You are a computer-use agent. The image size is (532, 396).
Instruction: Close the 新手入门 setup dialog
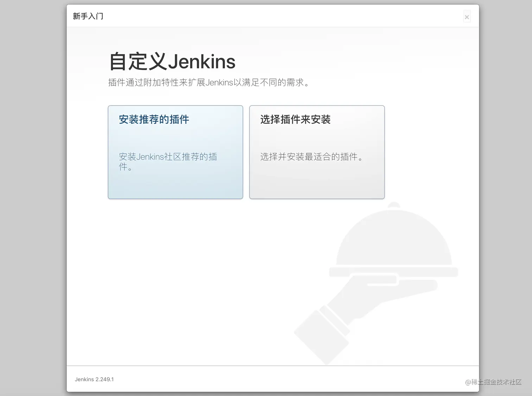coord(467,17)
